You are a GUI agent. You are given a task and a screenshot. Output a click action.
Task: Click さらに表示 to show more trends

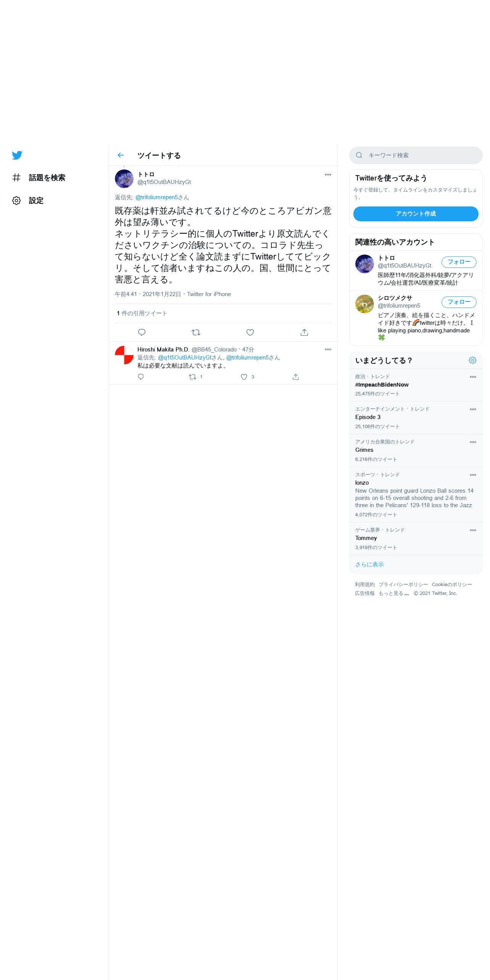pos(369,564)
